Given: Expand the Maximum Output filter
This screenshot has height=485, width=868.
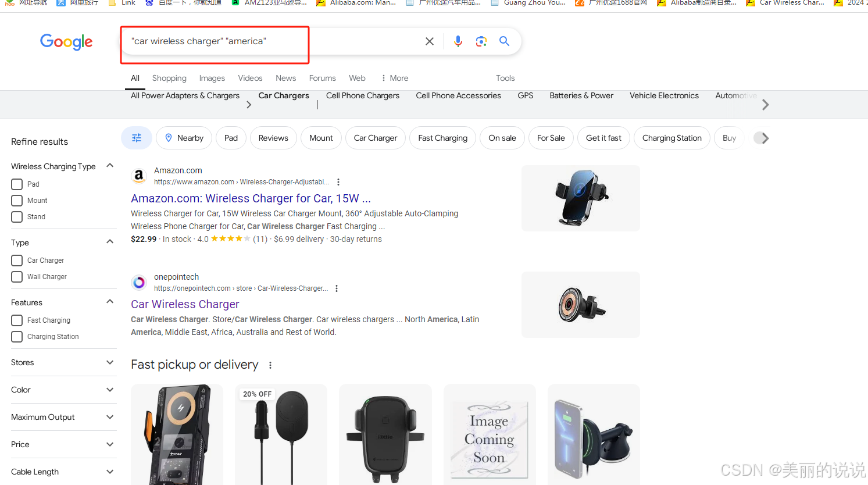Looking at the screenshot, I should pos(110,417).
